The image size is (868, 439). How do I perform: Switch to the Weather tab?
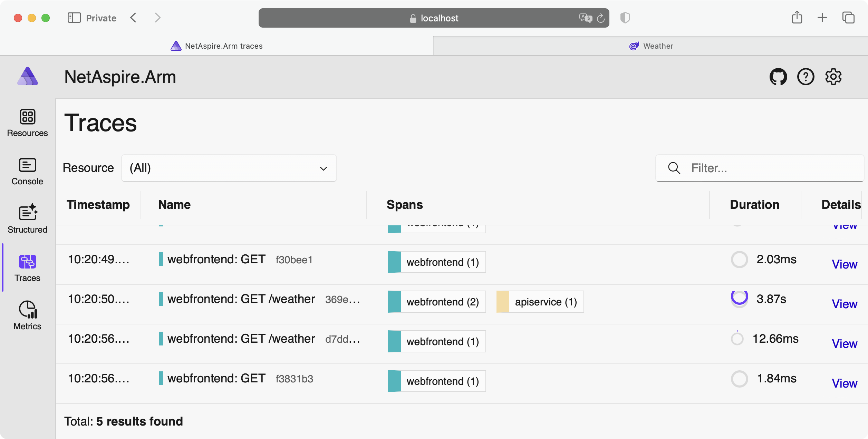tap(651, 45)
